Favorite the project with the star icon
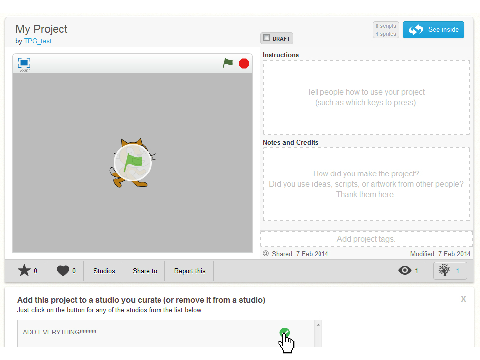 [24, 270]
